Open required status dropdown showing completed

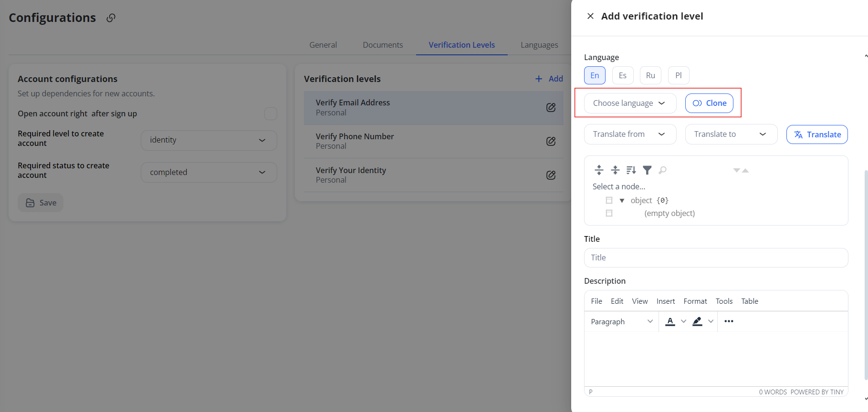(209, 172)
